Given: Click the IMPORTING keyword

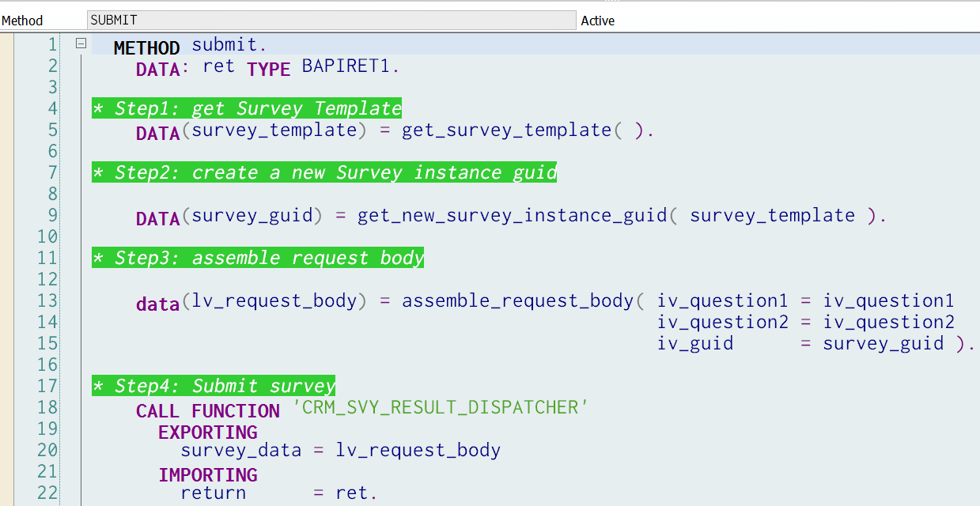Looking at the screenshot, I should click(x=208, y=475).
